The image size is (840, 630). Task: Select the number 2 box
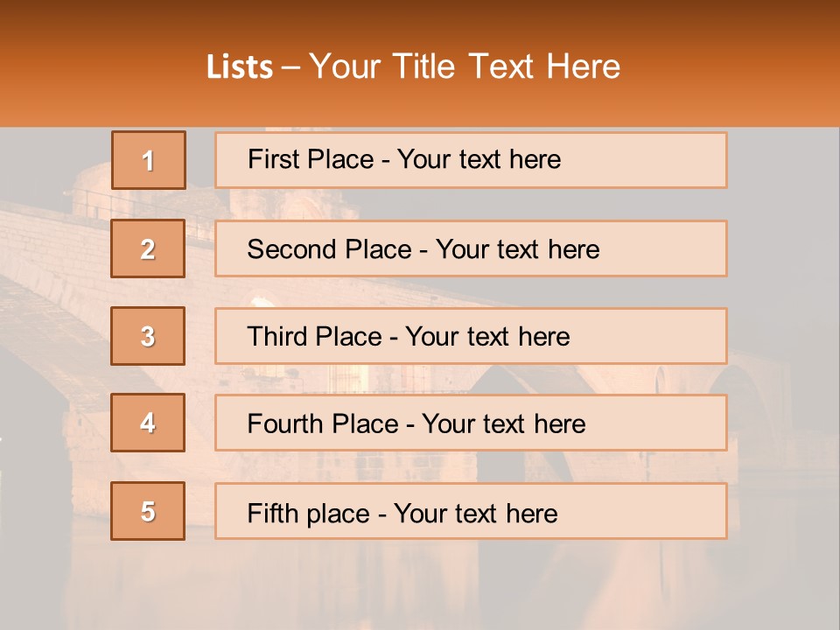tap(148, 248)
